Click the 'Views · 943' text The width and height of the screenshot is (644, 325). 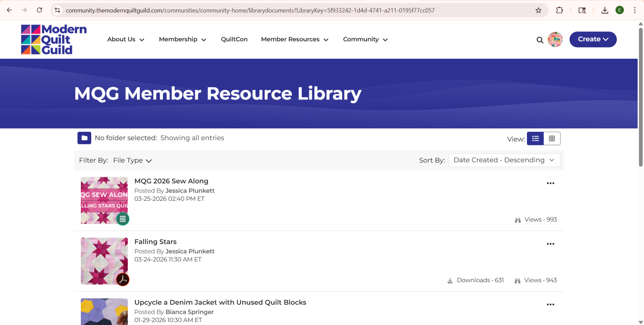[x=540, y=280]
